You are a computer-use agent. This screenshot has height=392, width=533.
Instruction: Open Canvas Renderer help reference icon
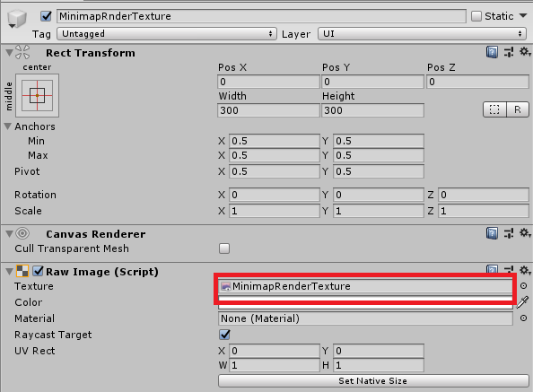(x=492, y=233)
